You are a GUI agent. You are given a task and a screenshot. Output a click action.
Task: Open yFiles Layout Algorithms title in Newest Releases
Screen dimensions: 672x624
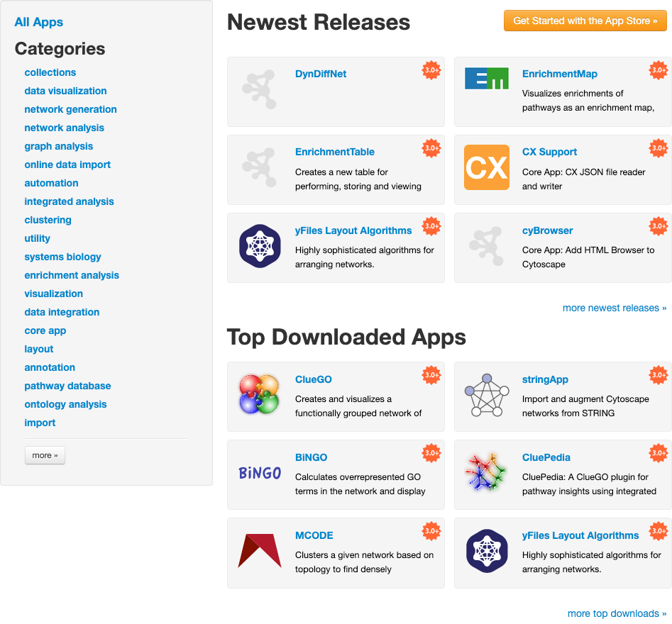tap(353, 230)
